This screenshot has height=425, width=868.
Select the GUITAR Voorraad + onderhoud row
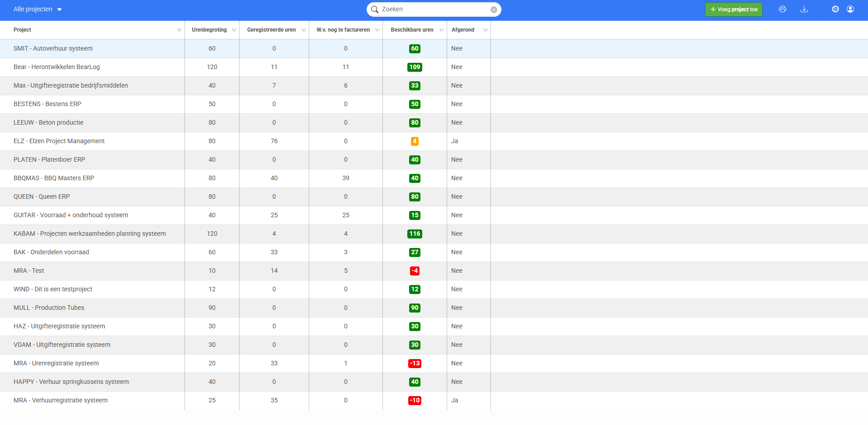(71, 215)
